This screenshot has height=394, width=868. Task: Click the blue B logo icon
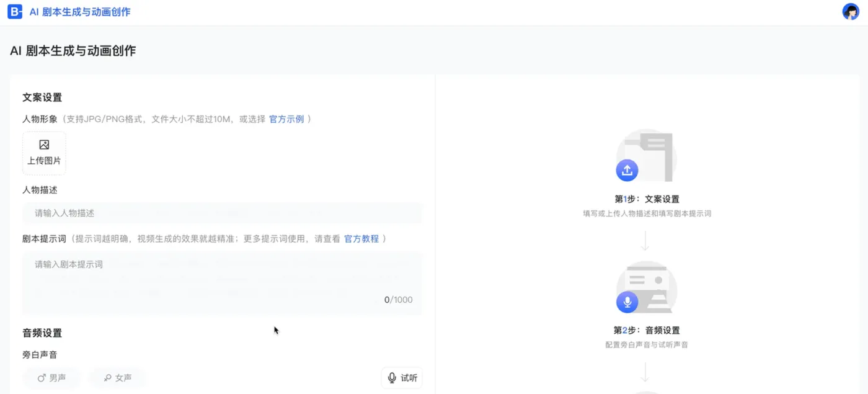click(15, 12)
